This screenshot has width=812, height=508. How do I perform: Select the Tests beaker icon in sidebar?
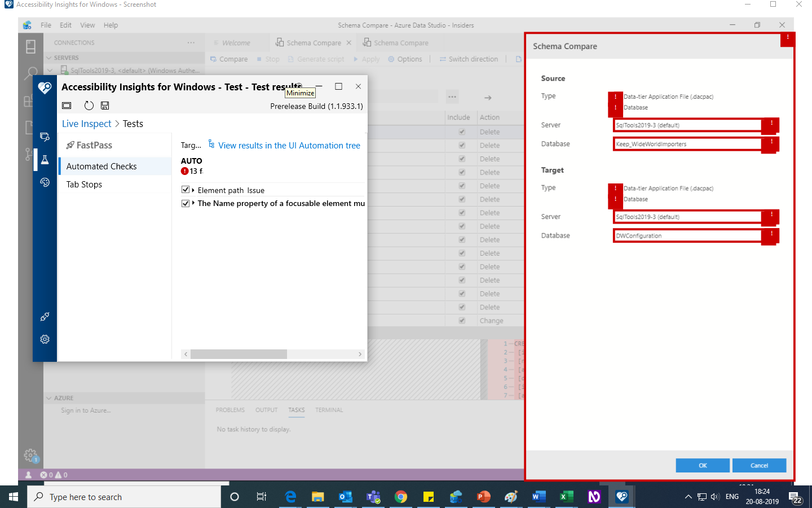pyautogui.click(x=45, y=159)
